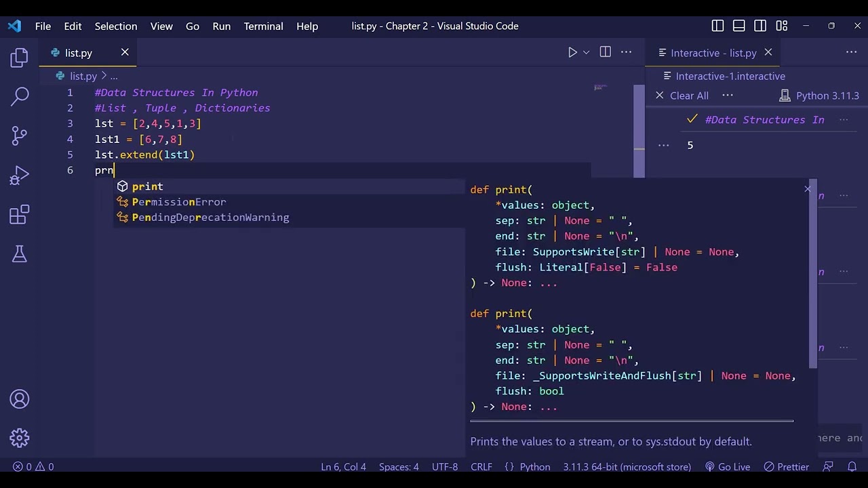Open the Run menu
868x488 pixels.
(x=221, y=26)
